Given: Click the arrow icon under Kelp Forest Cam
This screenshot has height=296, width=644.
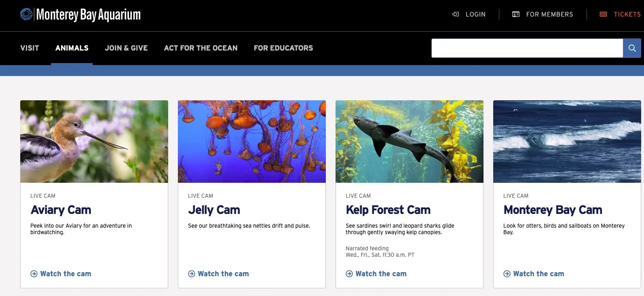Looking at the screenshot, I should (x=349, y=274).
